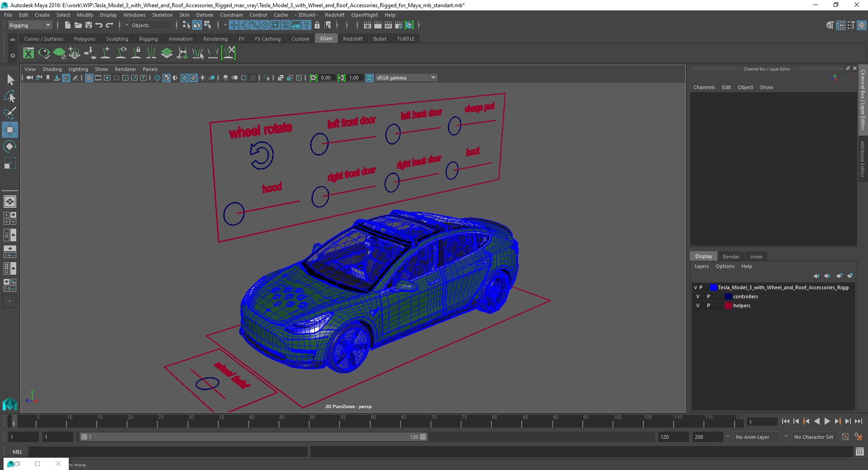This screenshot has height=470, width=868.
Task: Click the Tesla_Model_3 layer blue color swatch
Action: click(x=713, y=287)
